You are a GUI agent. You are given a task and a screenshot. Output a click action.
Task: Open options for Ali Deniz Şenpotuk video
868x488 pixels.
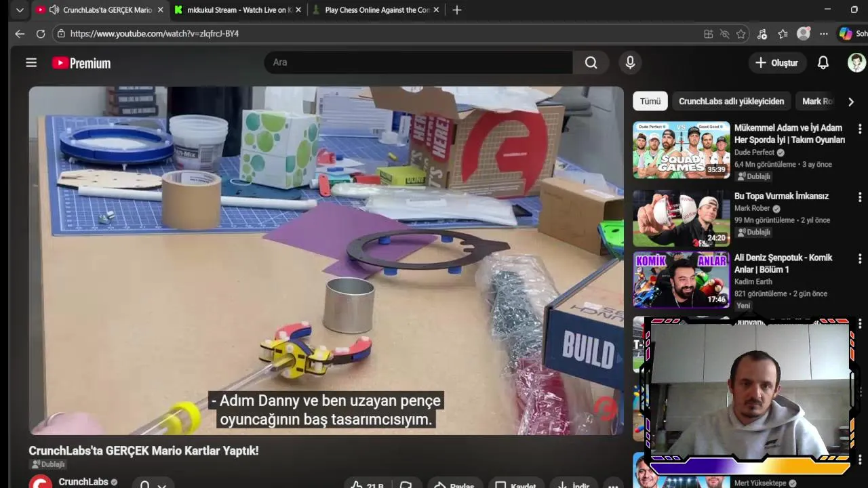pyautogui.click(x=860, y=258)
